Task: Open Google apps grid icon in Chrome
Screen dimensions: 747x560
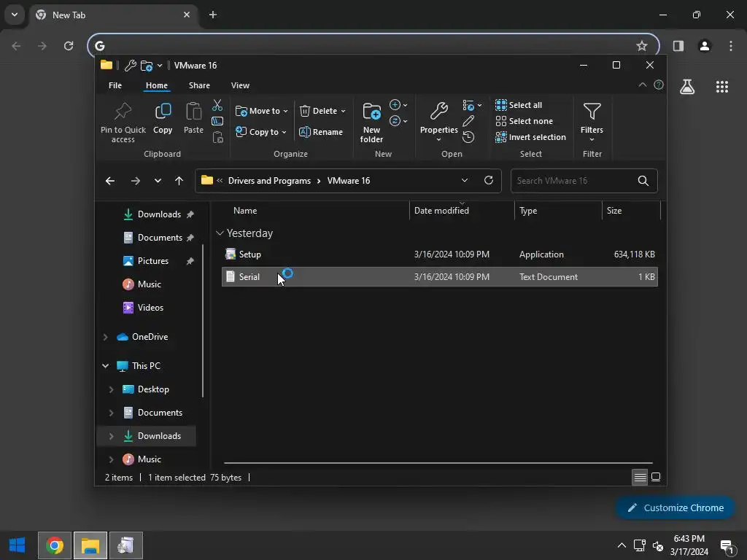Action: coord(721,87)
